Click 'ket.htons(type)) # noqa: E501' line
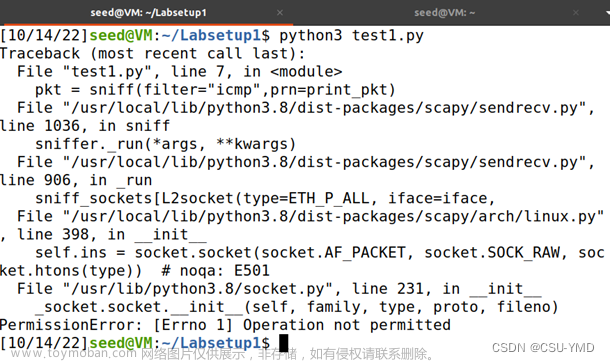 [135, 271]
